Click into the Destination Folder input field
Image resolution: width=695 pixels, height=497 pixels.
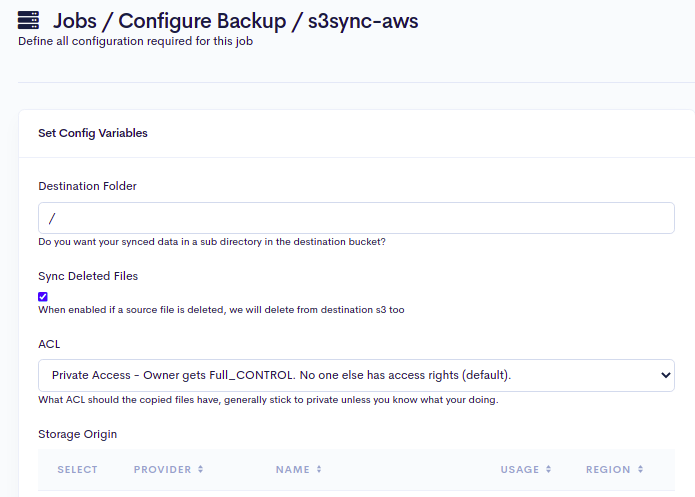[x=356, y=218]
